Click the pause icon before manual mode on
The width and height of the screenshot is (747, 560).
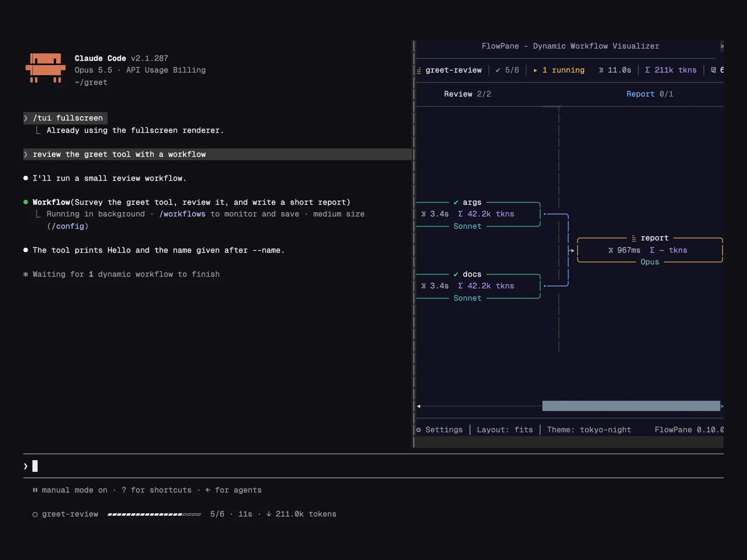35,490
